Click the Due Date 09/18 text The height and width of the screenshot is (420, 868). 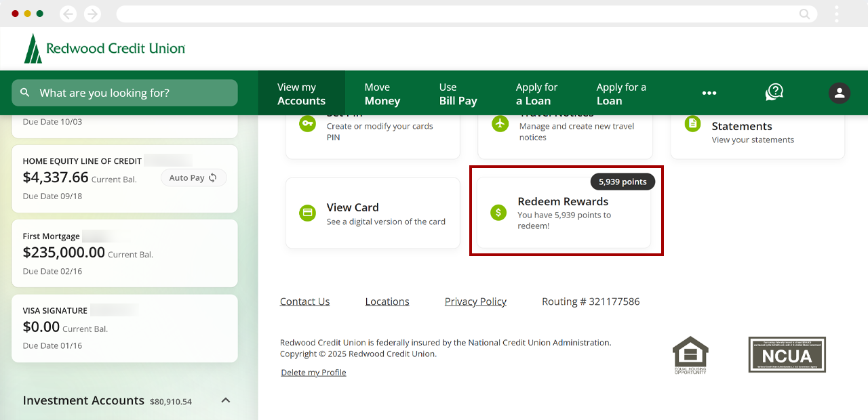pyautogui.click(x=52, y=196)
